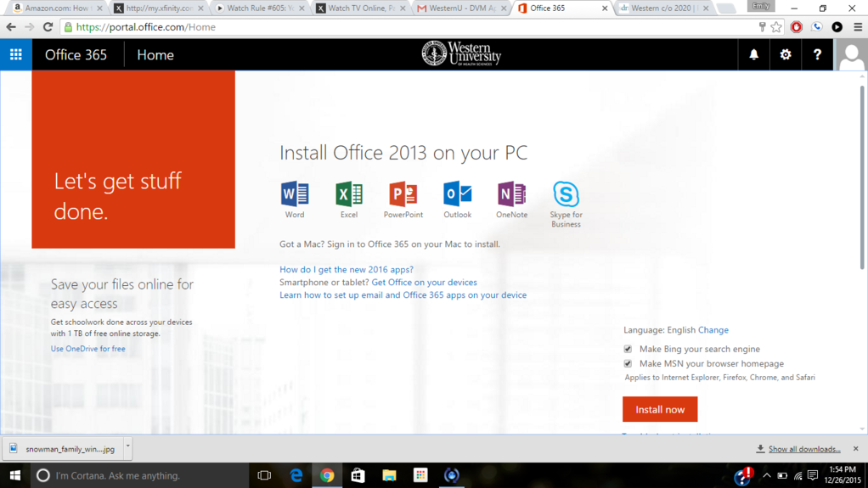Screen dimensions: 868x488
Task: Go back with the browser back arrow
Action: pyautogui.click(x=11, y=26)
